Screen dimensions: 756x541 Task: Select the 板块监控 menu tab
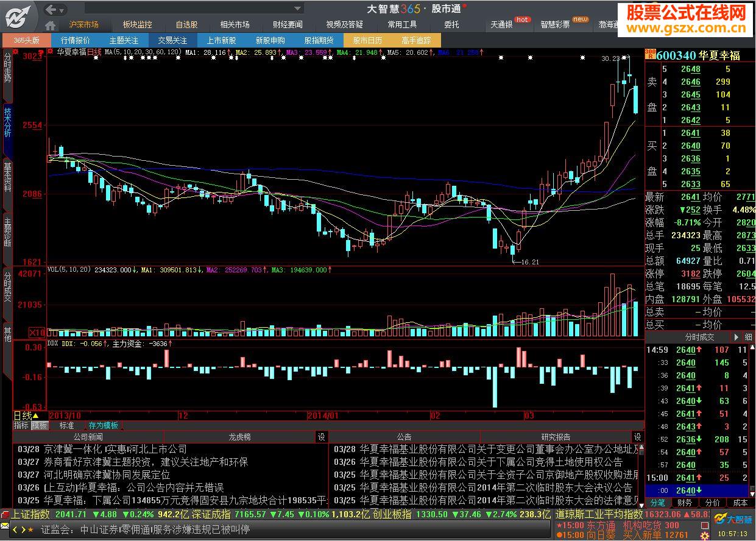click(x=137, y=25)
